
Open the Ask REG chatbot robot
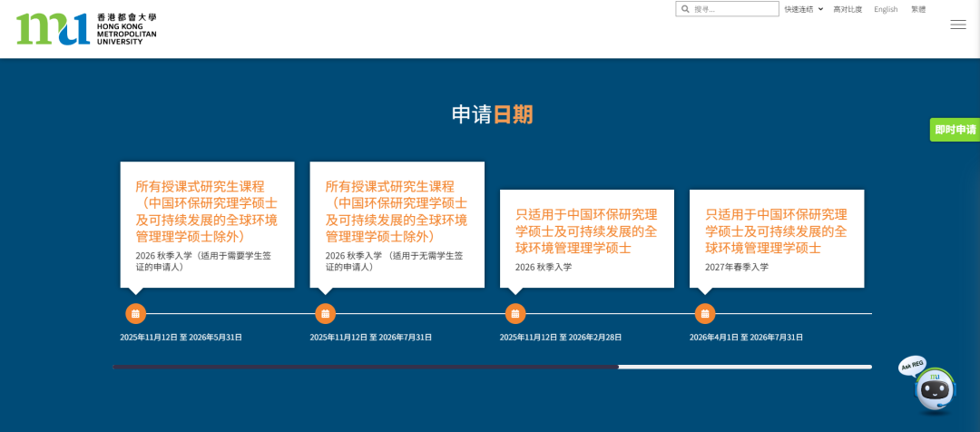934,388
